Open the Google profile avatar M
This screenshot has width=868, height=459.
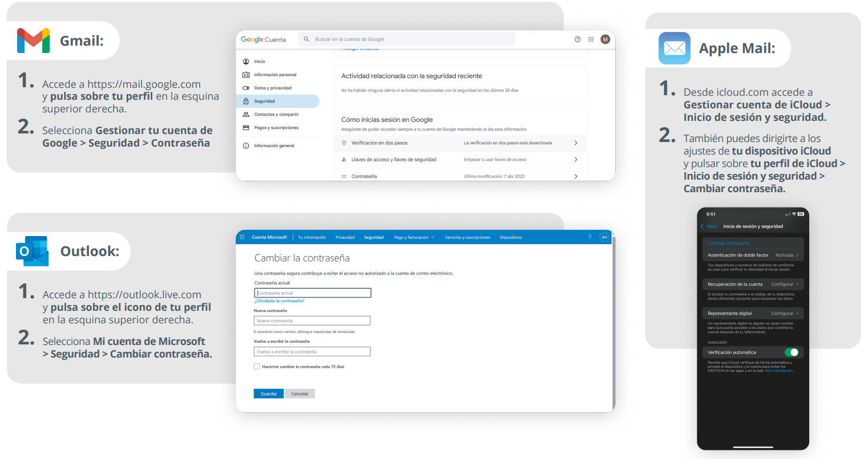tap(605, 39)
